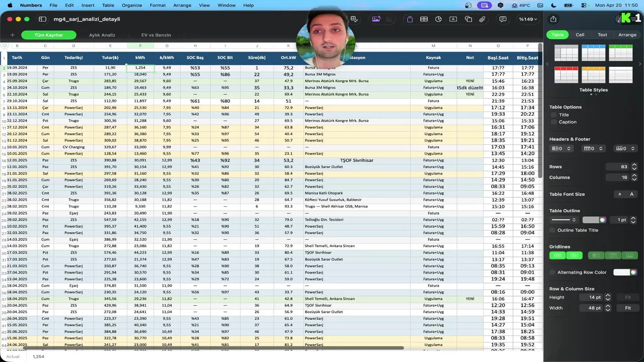The width and height of the screenshot is (644, 362).
Task: Click the Rows value field showing 83
Action: [618, 166]
